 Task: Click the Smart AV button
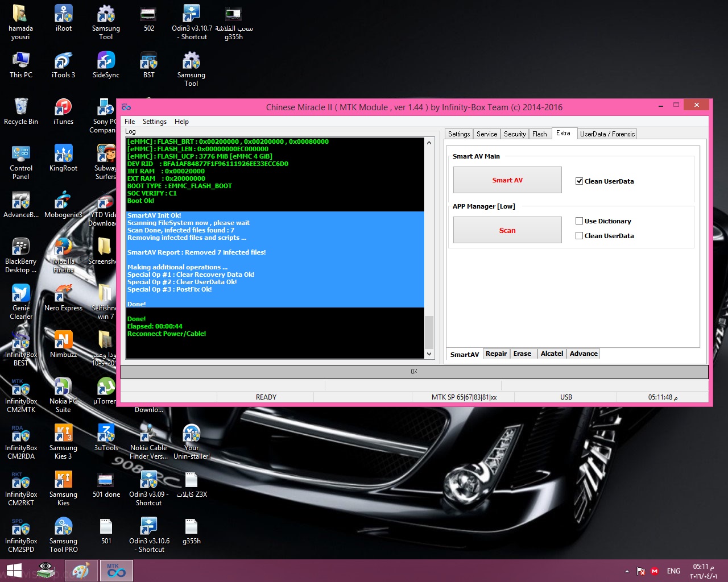(x=507, y=180)
